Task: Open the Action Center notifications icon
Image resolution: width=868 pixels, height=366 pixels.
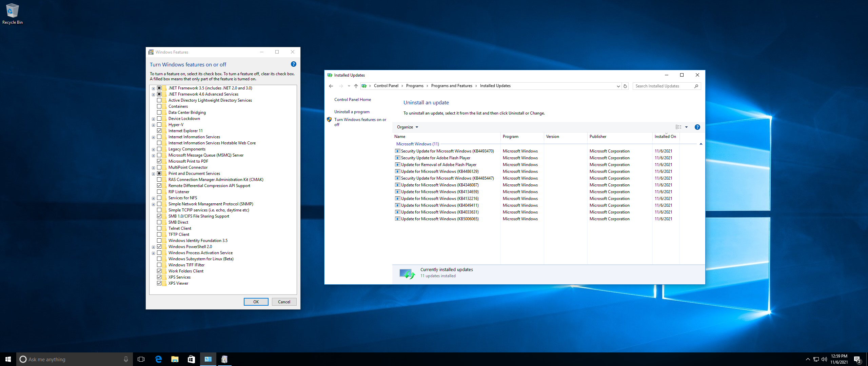Action: pos(857,359)
